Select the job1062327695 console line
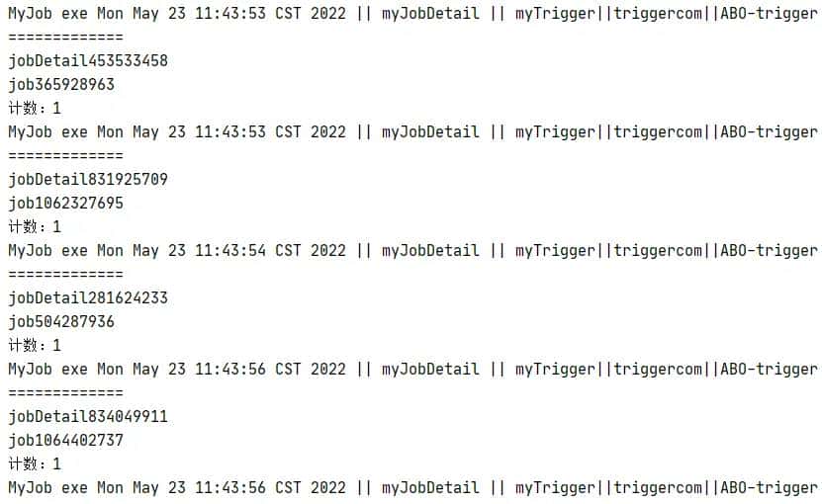 pyautogui.click(x=66, y=204)
